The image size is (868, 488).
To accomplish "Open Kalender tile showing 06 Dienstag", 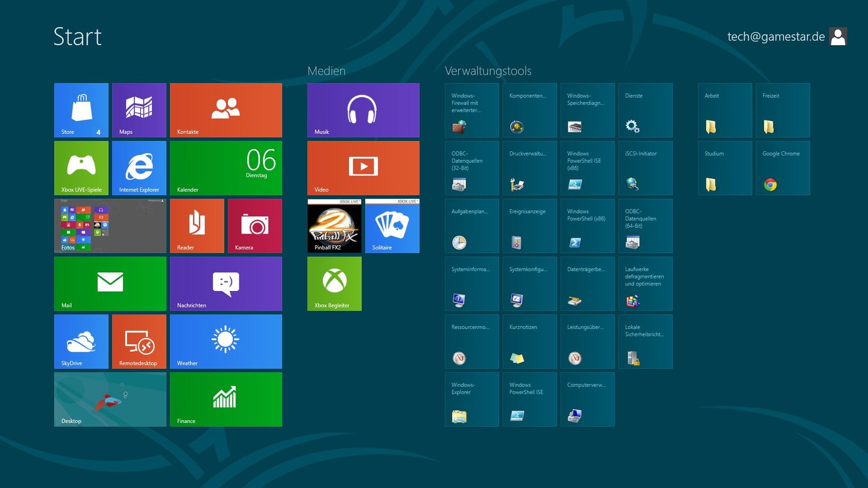I will pyautogui.click(x=226, y=168).
